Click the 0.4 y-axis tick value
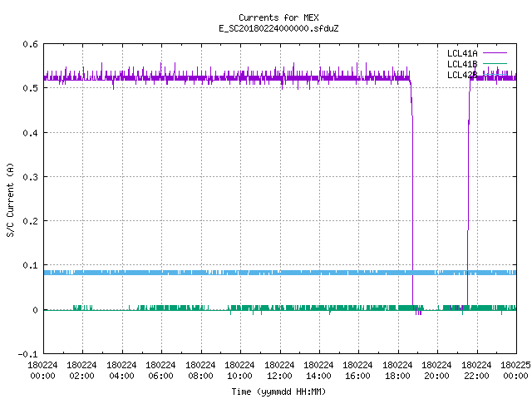The height and width of the screenshot is (399, 532). pos(31,133)
